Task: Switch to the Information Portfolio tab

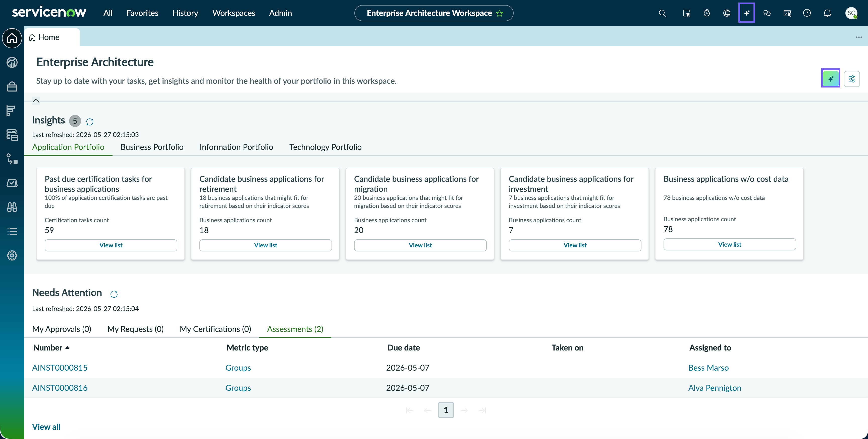Action: pyautogui.click(x=236, y=147)
